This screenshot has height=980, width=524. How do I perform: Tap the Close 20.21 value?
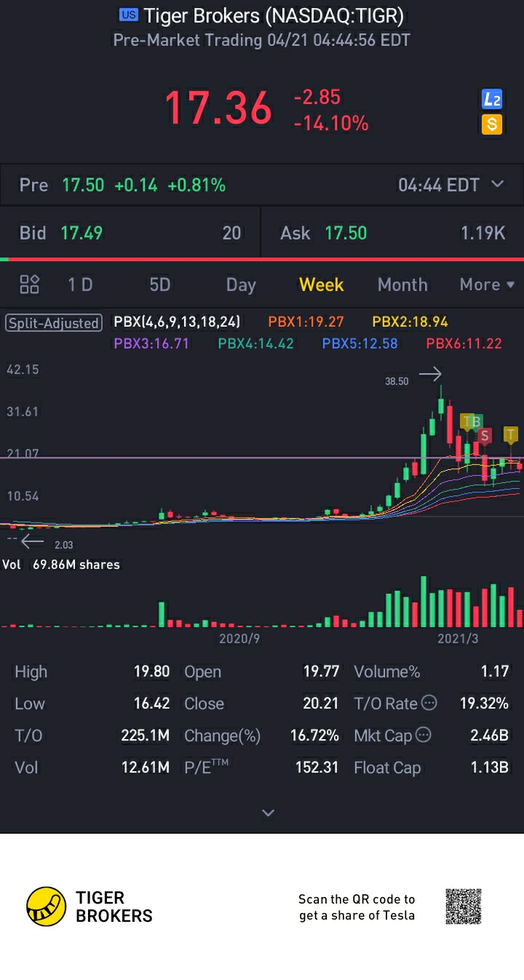(321, 704)
